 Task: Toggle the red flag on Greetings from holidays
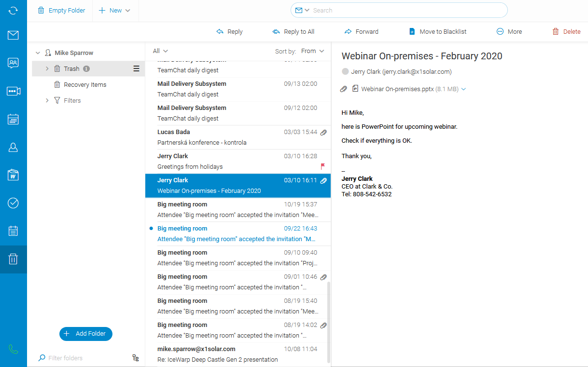[323, 166]
